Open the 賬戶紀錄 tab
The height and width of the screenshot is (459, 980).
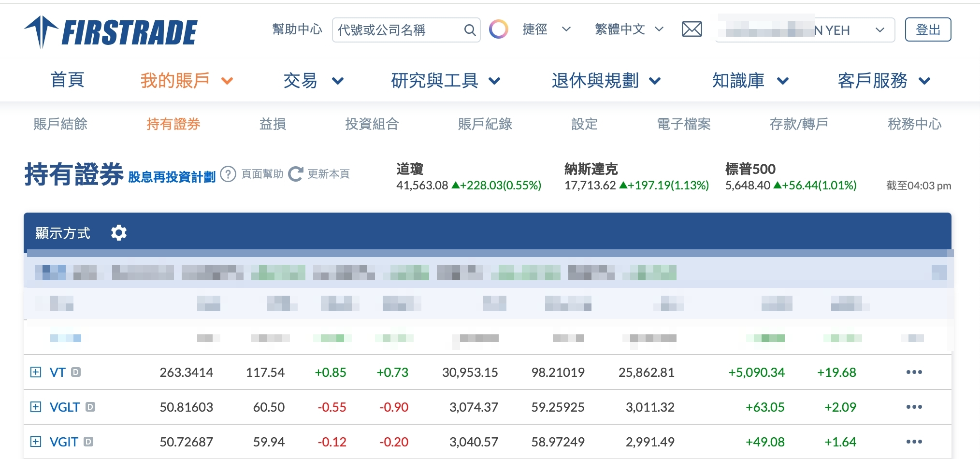[485, 124]
